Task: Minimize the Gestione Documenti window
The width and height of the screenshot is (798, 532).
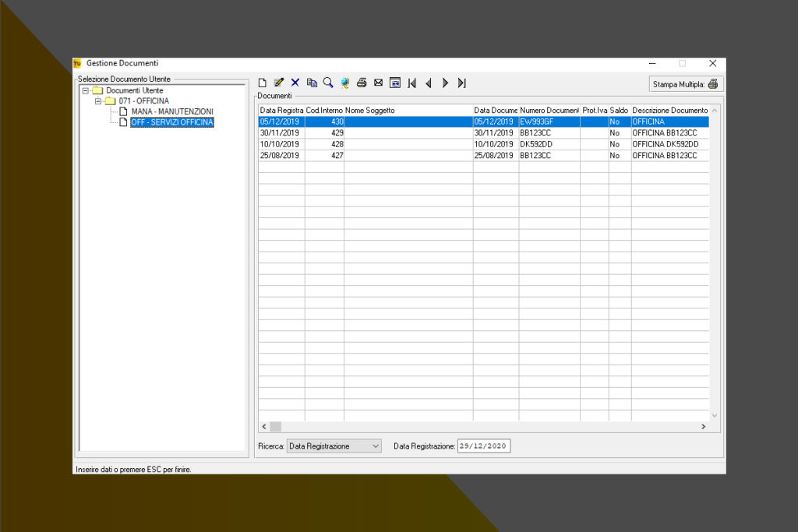Action: 652,64
